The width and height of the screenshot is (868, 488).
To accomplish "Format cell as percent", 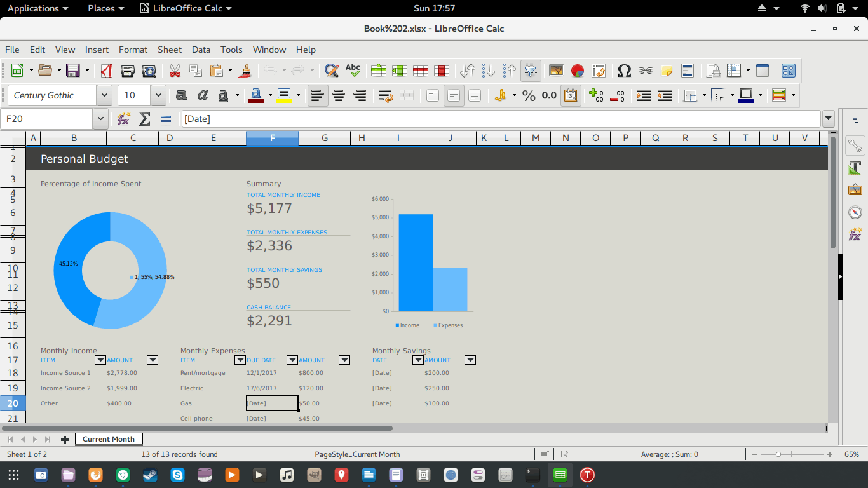I will coord(529,95).
